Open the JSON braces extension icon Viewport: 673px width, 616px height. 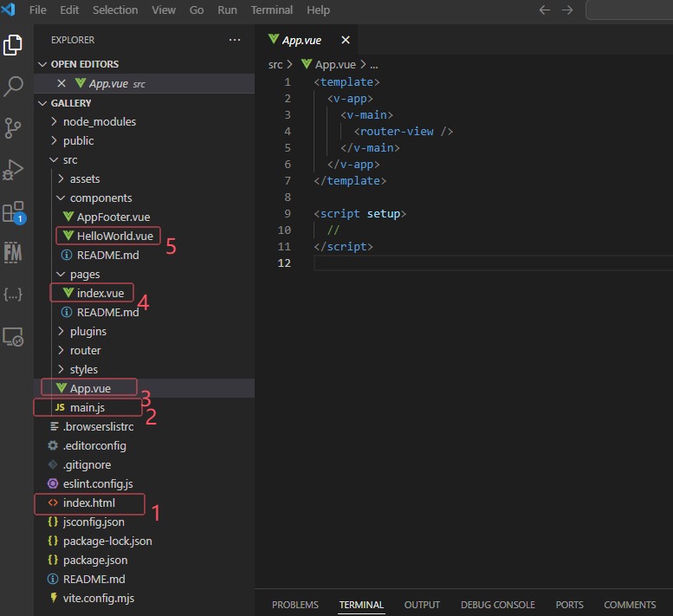13,295
